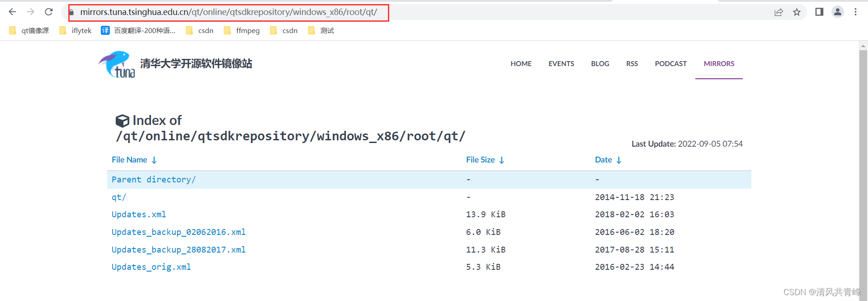Viewport: 868px width, 301px height.
Task: Sort by File Name column arrow
Action: pyautogui.click(x=154, y=160)
